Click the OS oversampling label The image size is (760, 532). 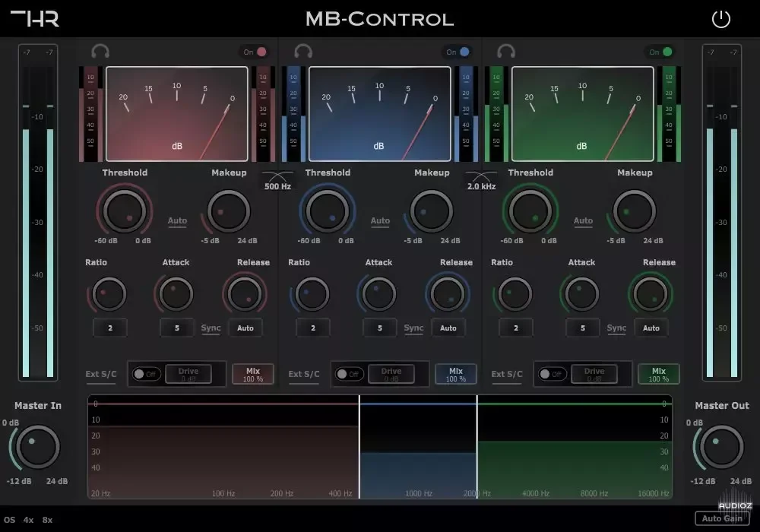pos(9,520)
